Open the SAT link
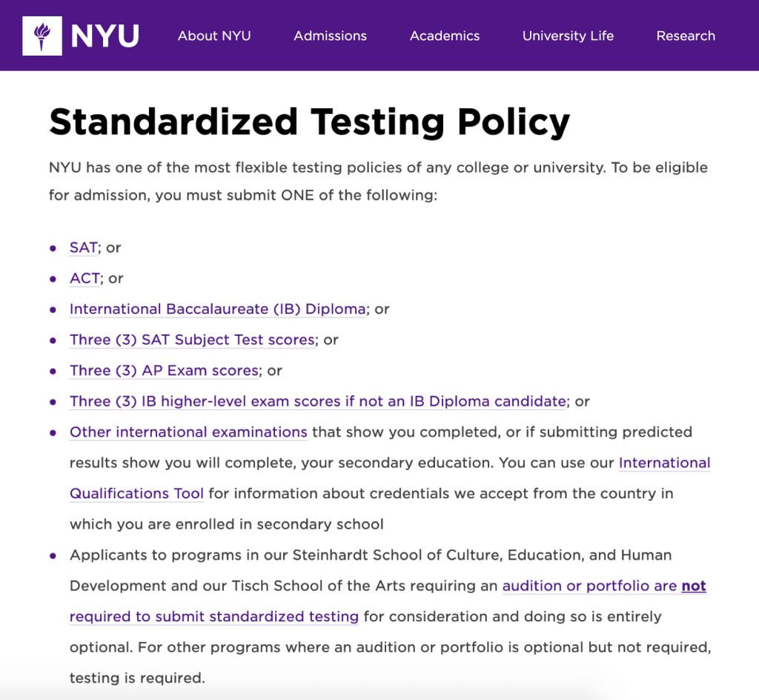Screen dimensions: 759x700 (x=82, y=248)
